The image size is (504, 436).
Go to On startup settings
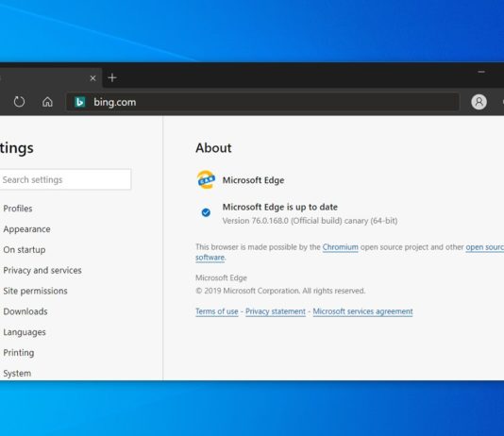[x=25, y=250]
